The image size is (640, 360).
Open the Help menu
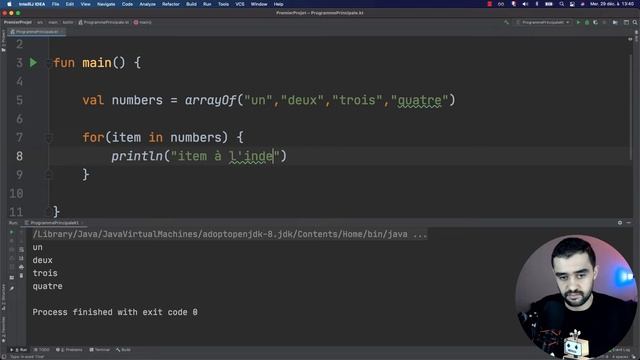pos(278,4)
